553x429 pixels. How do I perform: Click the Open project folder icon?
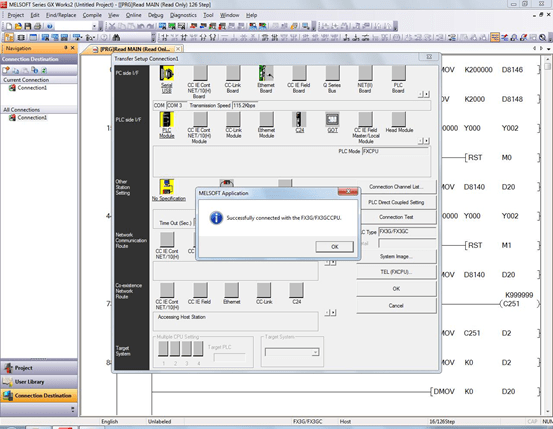click(18, 26)
